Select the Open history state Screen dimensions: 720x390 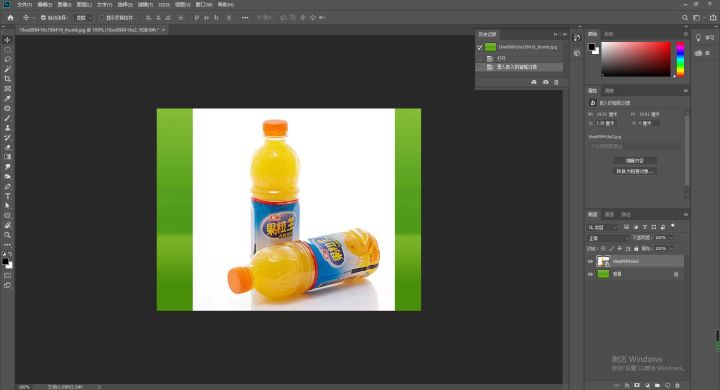click(519, 58)
